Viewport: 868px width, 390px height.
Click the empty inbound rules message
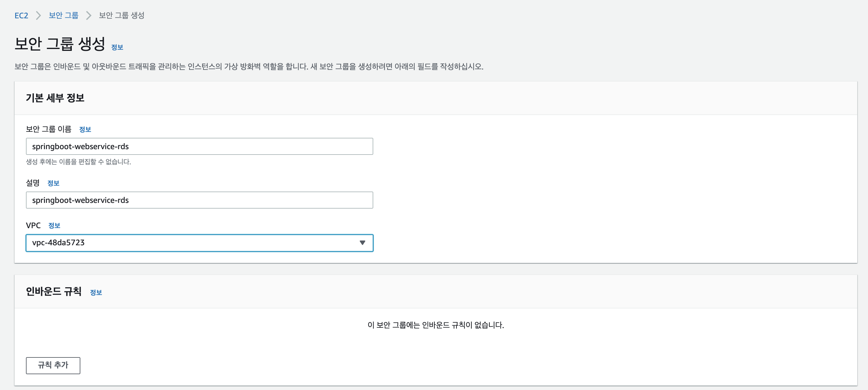(x=435, y=325)
